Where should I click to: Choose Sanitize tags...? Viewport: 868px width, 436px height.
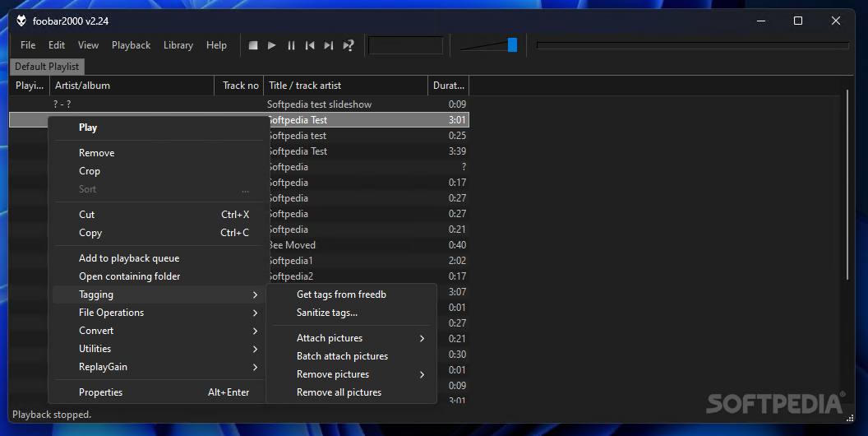[x=351, y=313]
